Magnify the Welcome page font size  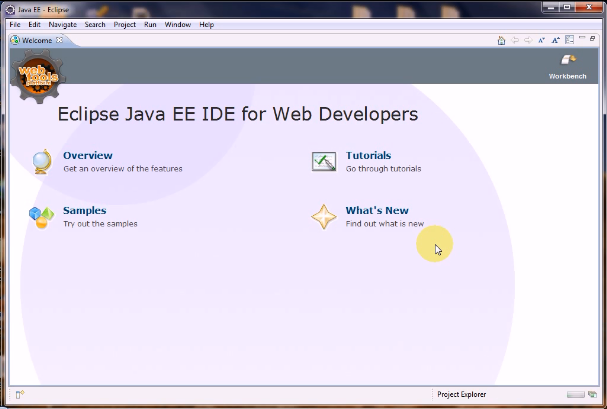(556, 40)
